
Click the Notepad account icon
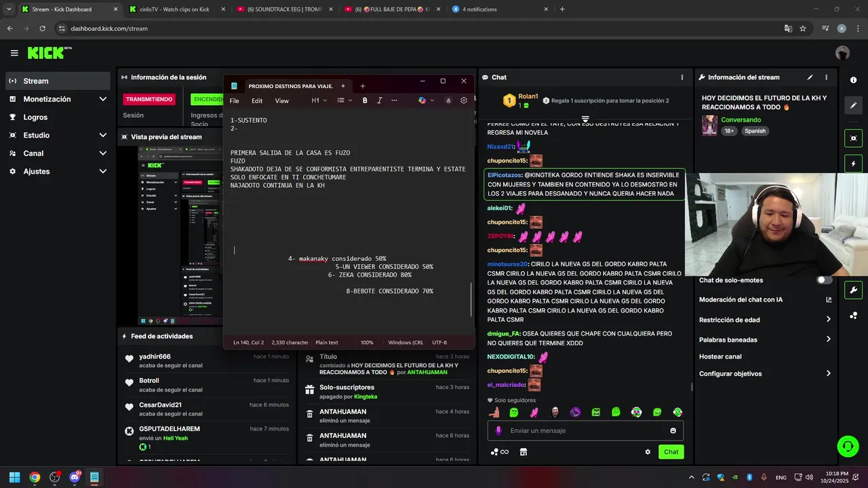[x=448, y=100]
